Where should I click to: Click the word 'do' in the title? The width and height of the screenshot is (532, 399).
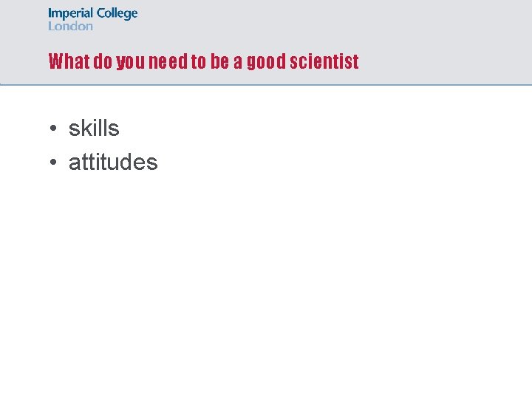pyautogui.click(x=103, y=61)
